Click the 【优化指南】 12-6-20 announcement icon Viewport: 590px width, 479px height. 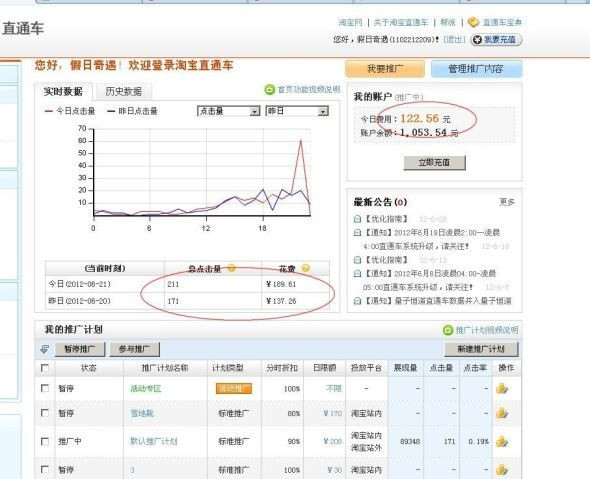[357, 219]
